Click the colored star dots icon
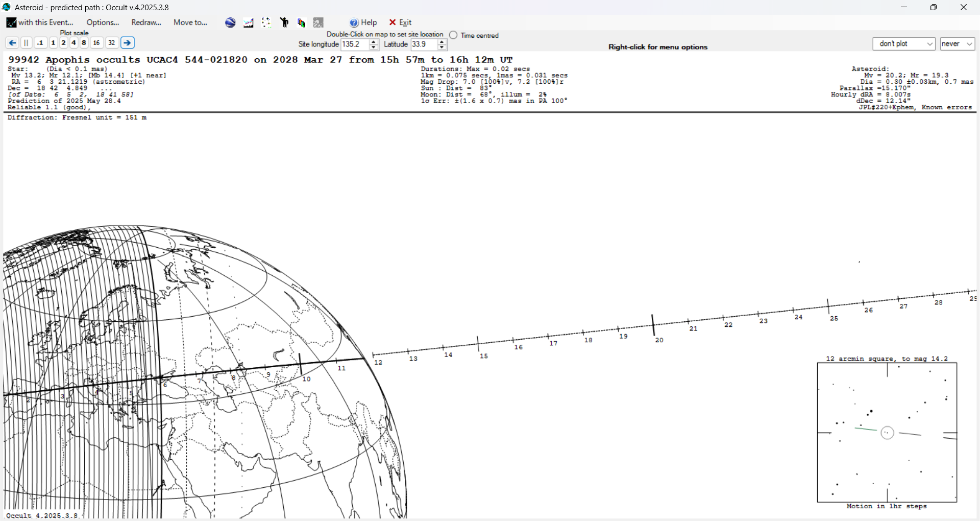Image resolution: width=980 pixels, height=521 pixels. coord(266,22)
